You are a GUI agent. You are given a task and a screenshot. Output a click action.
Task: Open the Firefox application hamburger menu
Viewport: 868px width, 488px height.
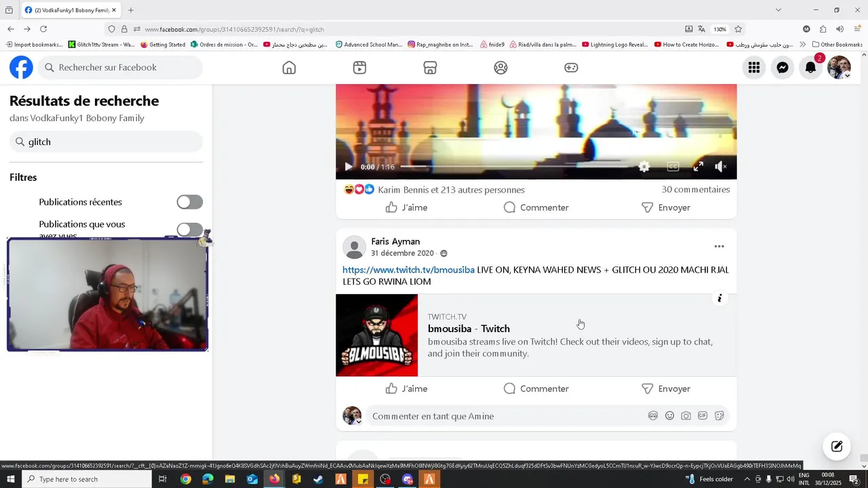click(x=856, y=29)
